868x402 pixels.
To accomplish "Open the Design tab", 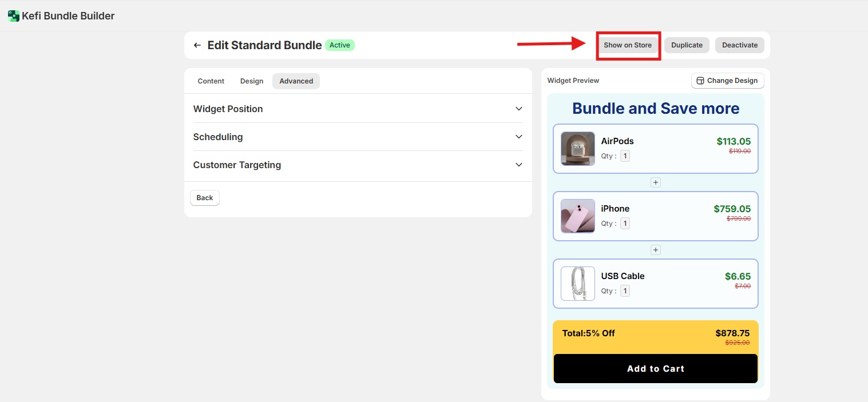I will [252, 81].
